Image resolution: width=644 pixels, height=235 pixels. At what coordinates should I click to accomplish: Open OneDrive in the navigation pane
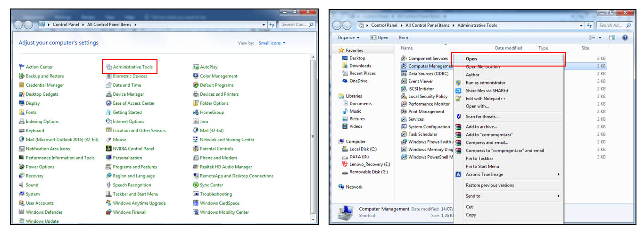(x=355, y=81)
